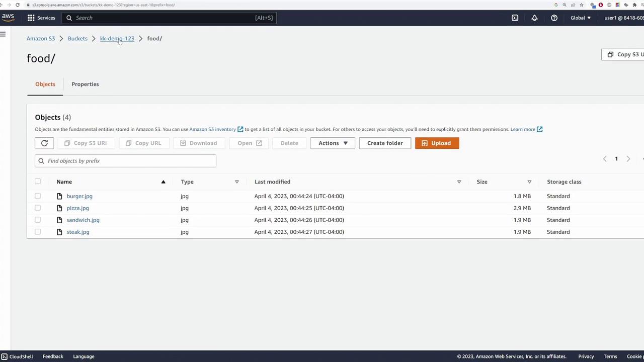Select the steak.jpg checkbox

(38, 232)
